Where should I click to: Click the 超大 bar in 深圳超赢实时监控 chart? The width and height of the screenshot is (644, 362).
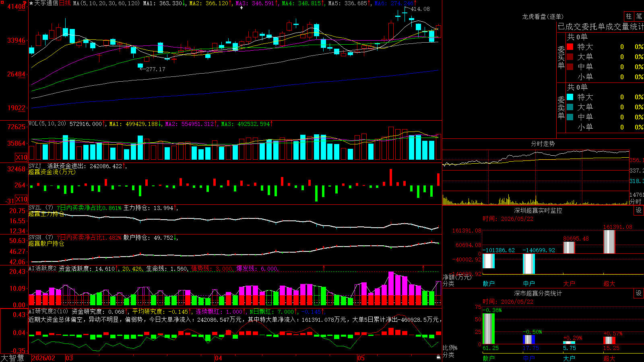[x=609, y=242]
